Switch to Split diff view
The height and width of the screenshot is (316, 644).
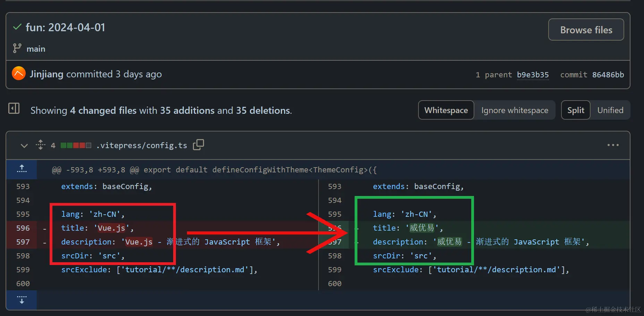[576, 110]
